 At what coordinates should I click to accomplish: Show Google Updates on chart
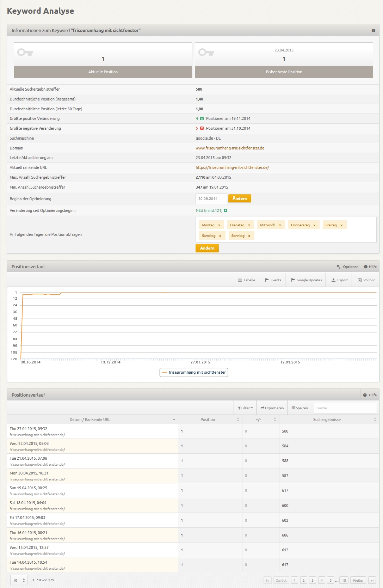[306, 280]
